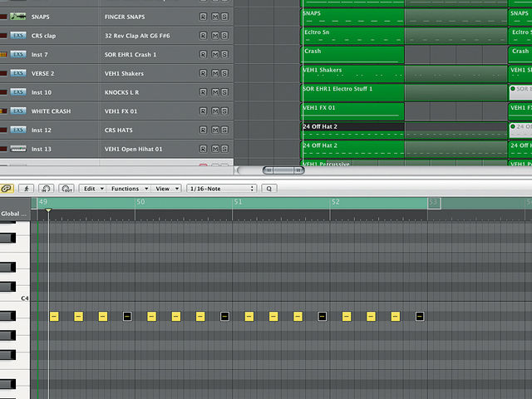
Task: Click the EXS icon on Inst 7 track
Action: tap(18, 54)
